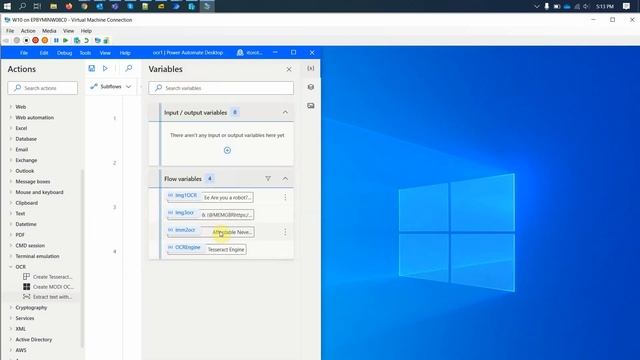The height and width of the screenshot is (360, 640).
Task: Open the Help menu in Virtual Machine Connection
Action: pos(86,31)
